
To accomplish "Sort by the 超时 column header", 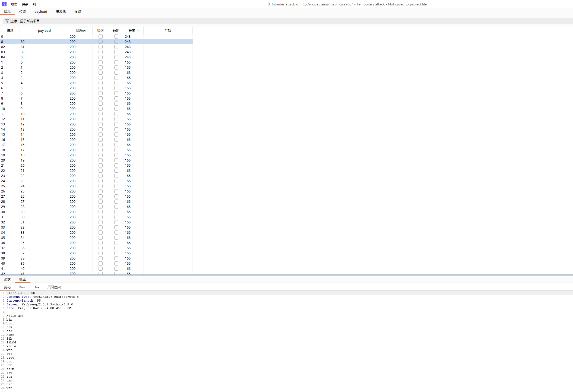I will tap(116, 31).
